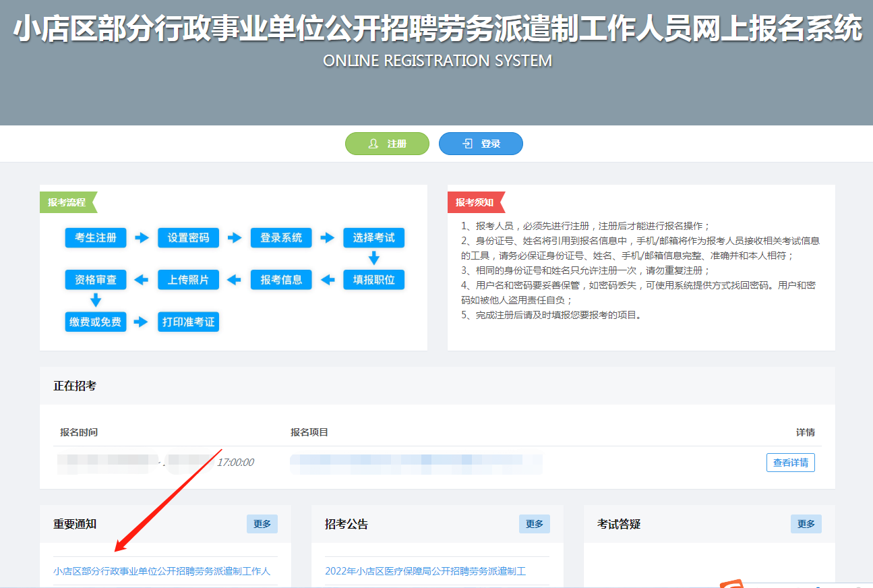Click the login arrow icon beside 登录
The image size is (873, 588).
(x=467, y=144)
